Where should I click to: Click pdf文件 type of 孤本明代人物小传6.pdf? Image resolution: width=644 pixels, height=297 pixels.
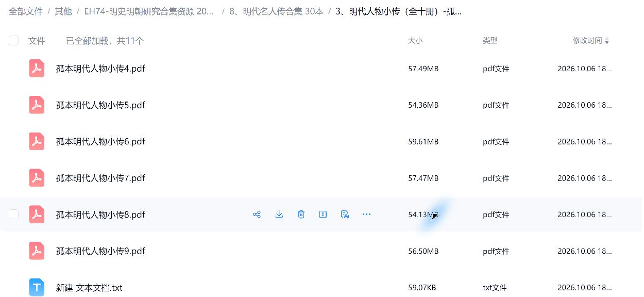click(x=496, y=142)
